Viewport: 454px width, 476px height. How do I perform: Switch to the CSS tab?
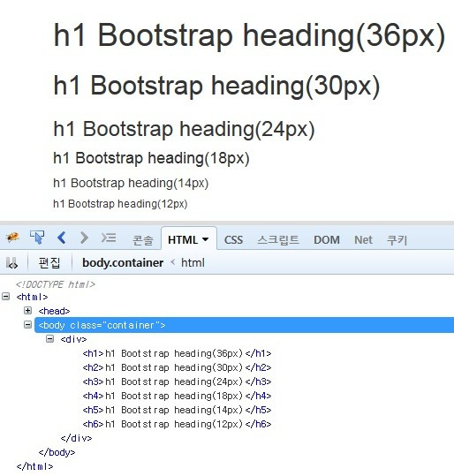pyautogui.click(x=233, y=240)
